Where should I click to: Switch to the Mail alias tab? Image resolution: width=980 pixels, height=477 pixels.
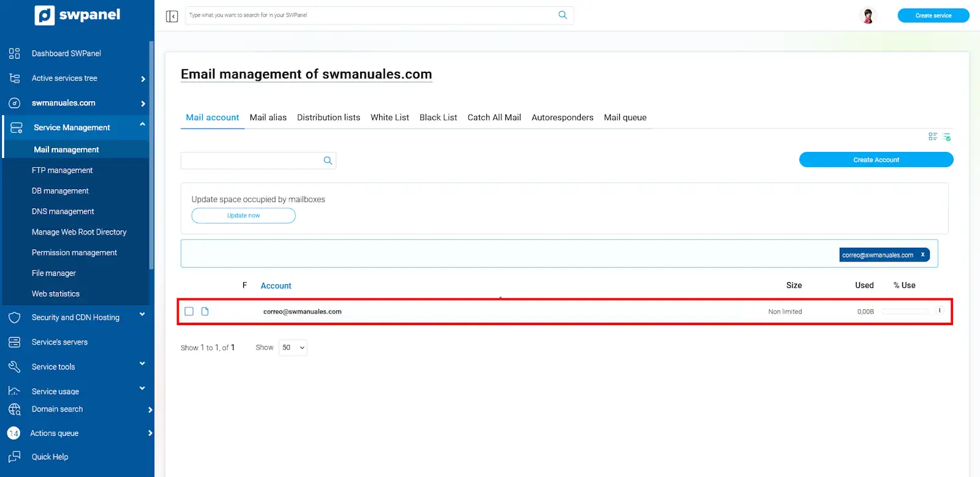(x=268, y=117)
